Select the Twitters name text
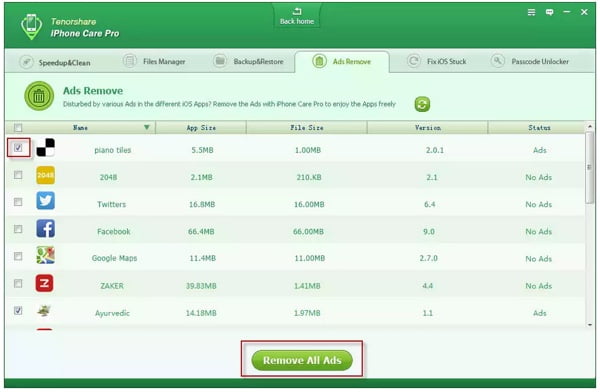600x392 pixels. coord(111,204)
